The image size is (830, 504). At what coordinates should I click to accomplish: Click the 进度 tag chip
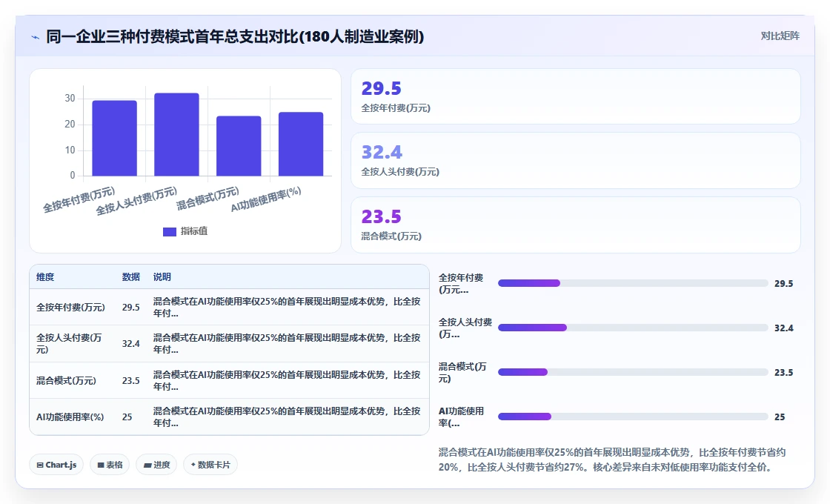(156, 465)
